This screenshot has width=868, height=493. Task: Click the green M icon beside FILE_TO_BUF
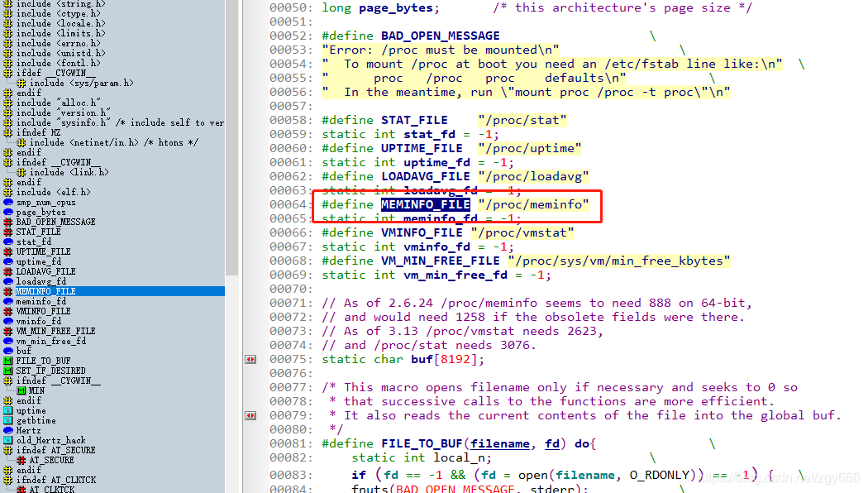[x=7, y=361]
